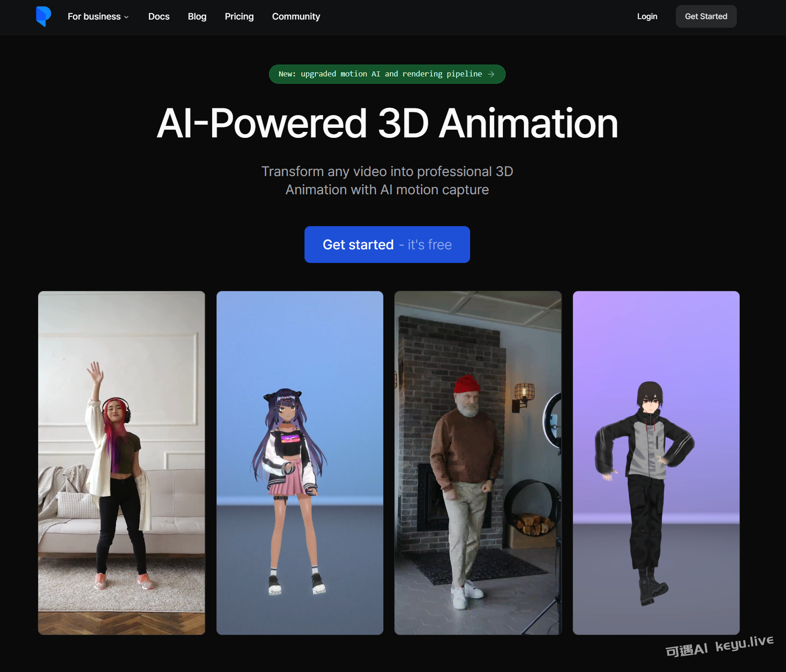Expand the chevron beside For business

[127, 17]
